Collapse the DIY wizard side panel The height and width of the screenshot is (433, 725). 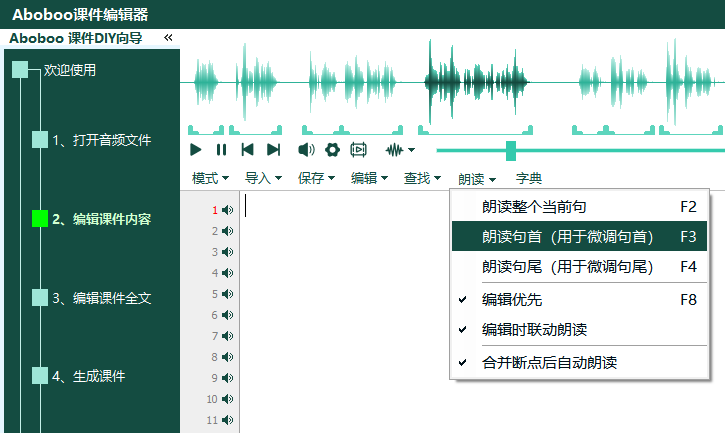pos(168,38)
